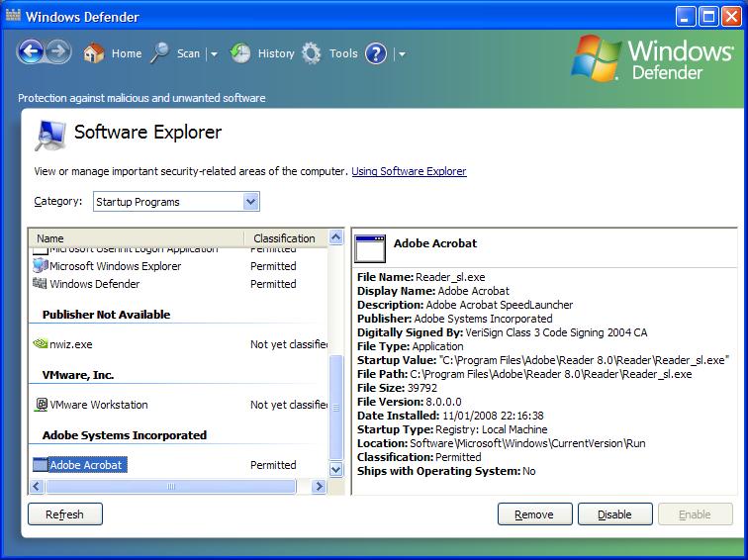Select the Adobe Acrobat list entry
748x560 pixels.
[x=86, y=465]
